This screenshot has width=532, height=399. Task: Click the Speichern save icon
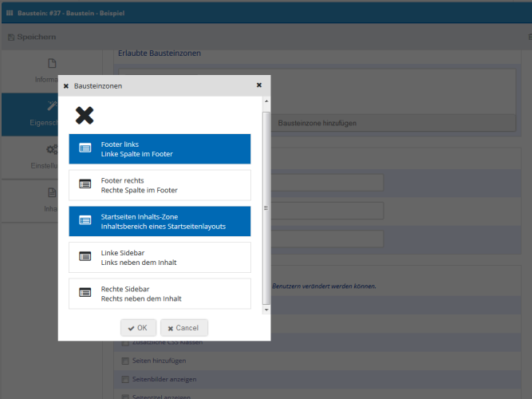coord(11,38)
